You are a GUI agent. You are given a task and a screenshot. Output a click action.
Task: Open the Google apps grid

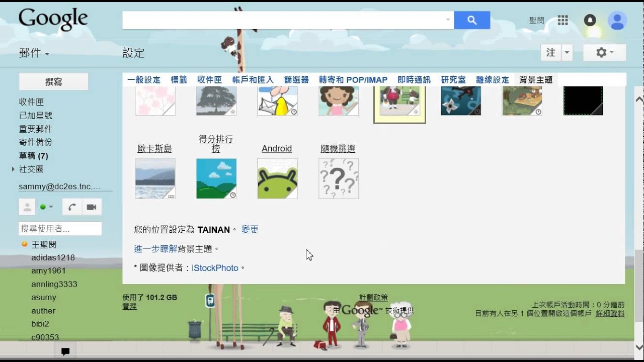click(563, 20)
